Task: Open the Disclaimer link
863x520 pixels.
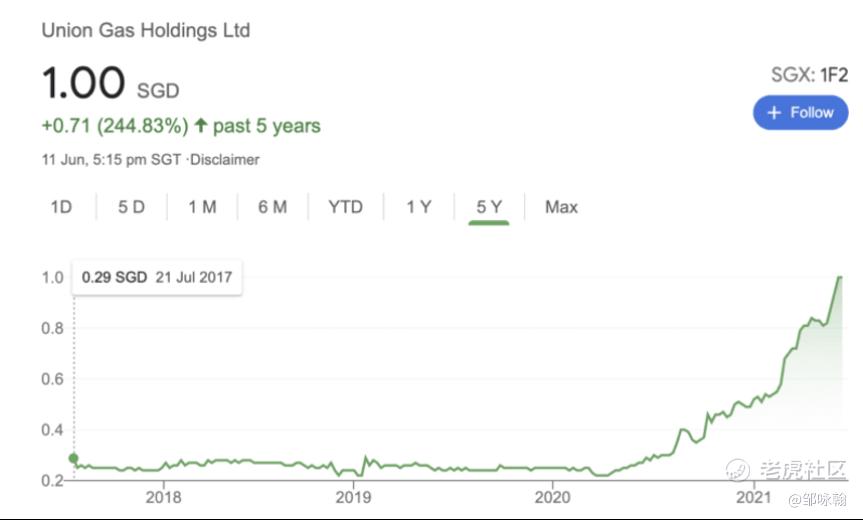Action: click(225, 160)
